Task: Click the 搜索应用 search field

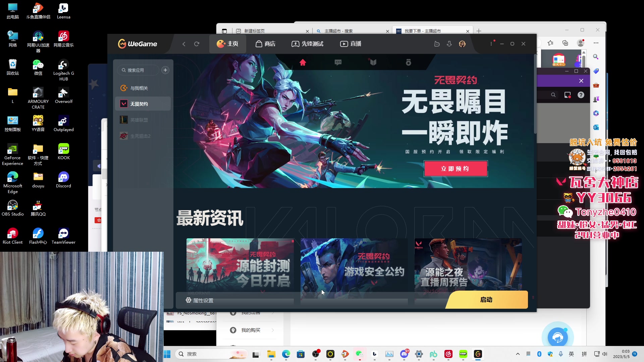Action: pyautogui.click(x=138, y=70)
